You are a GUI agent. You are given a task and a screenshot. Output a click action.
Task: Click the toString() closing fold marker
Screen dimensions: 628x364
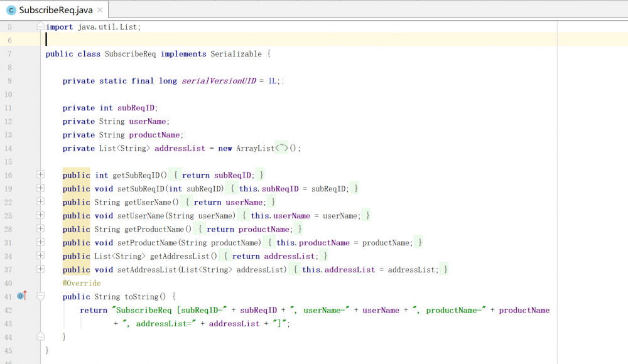[40, 336]
